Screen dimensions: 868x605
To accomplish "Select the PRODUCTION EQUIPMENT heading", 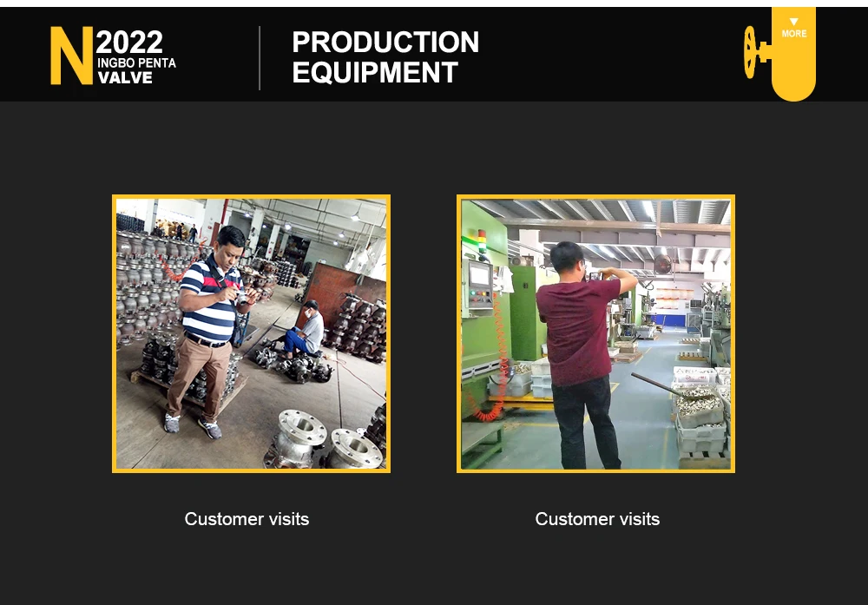I will coord(385,57).
